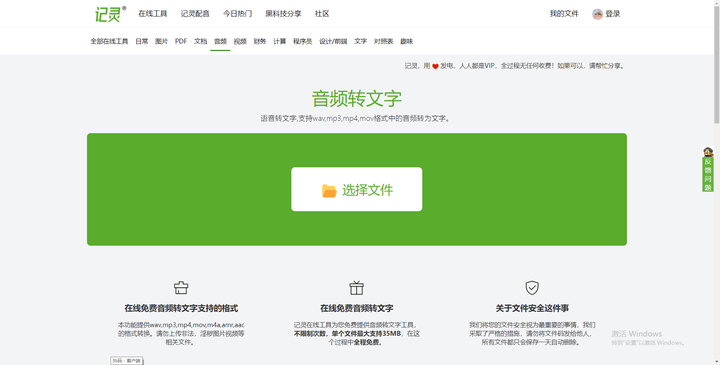
Task: Open 黑科技分享 page
Action: [x=283, y=14]
